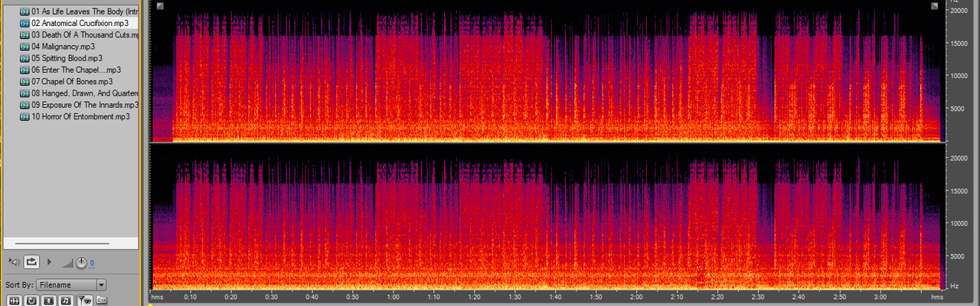Click timeline ruler at 1:30 mark
This screenshot has width=980, height=306.
pos(515,297)
